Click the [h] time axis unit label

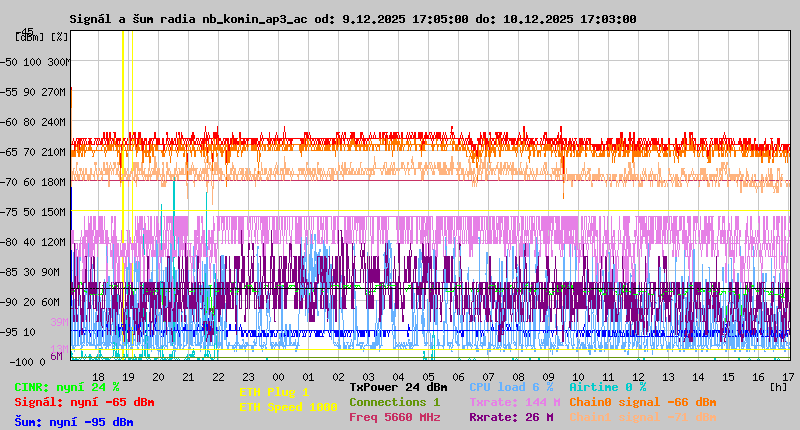pos(778,386)
